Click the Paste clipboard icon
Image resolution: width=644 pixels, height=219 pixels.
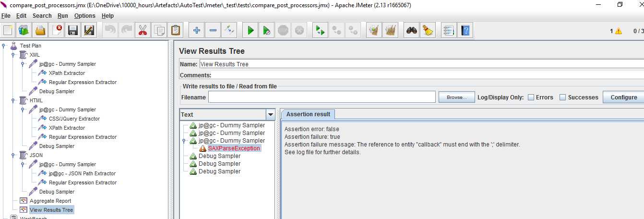tap(175, 30)
